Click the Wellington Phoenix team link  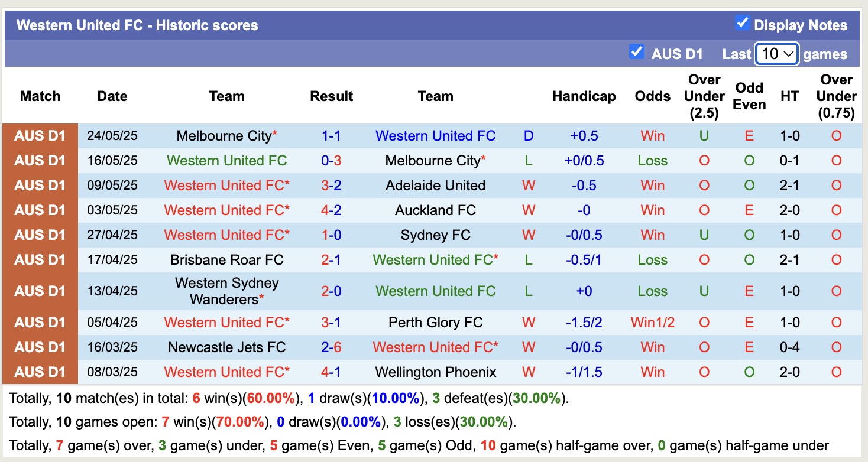435,372
